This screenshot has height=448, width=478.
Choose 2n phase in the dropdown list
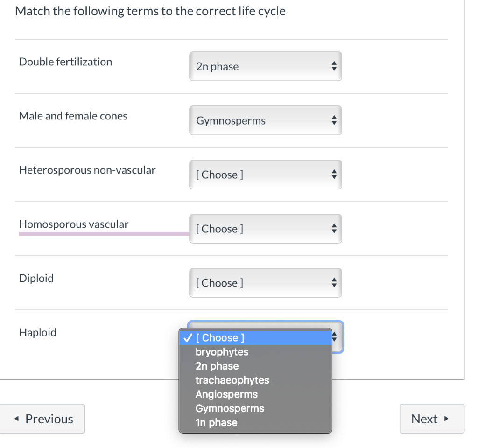click(x=217, y=366)
